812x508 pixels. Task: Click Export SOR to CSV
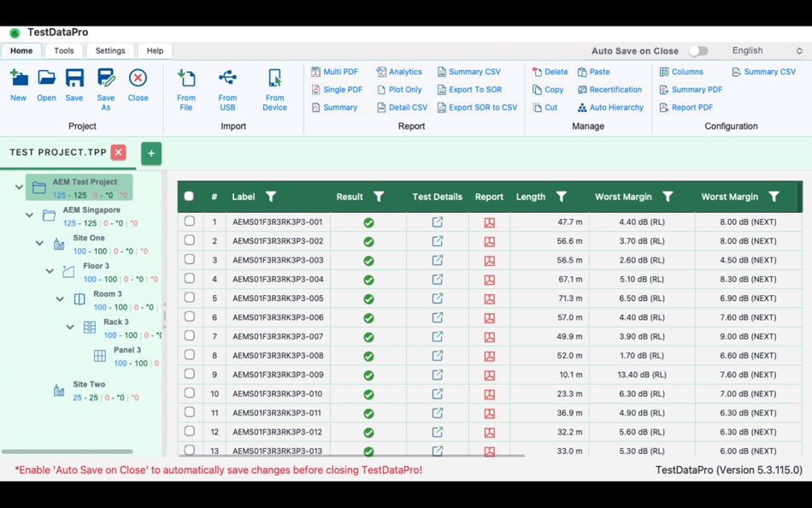coord(477,107)
